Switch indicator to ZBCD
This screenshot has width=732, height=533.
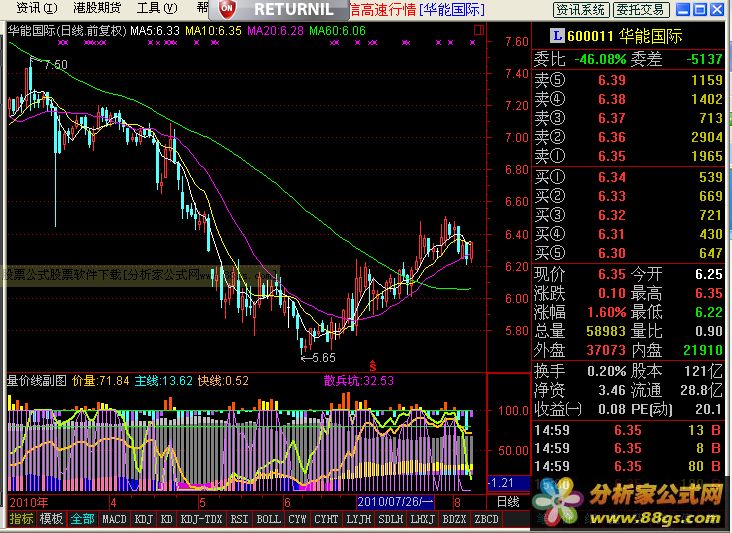(x=486, y=519)
